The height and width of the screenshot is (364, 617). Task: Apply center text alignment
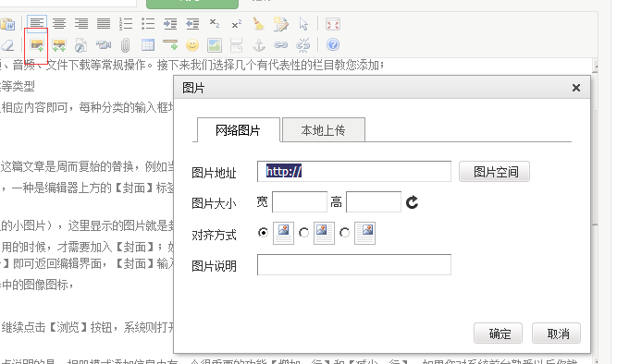click(59, 24)
